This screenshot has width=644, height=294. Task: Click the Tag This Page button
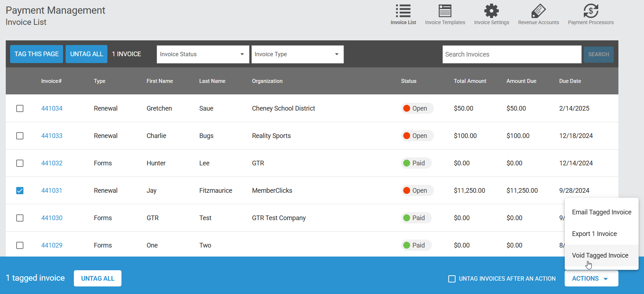[36, 54]
